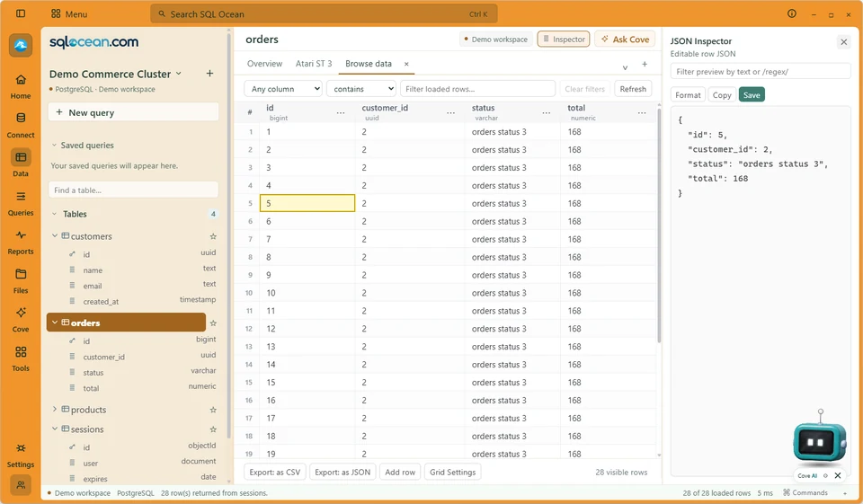Open status column options menu
Viewport: 863px width, 504px height.
tap(546, 112)
